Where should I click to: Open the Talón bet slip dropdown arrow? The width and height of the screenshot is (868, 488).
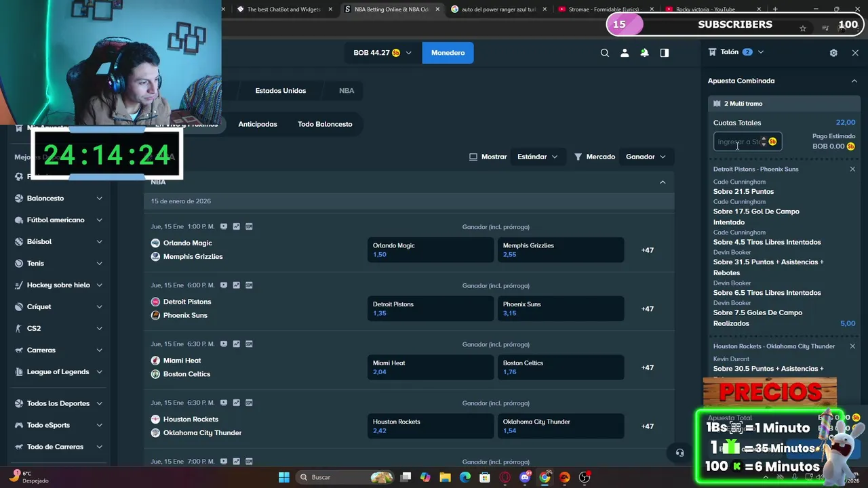click(761, 52)
